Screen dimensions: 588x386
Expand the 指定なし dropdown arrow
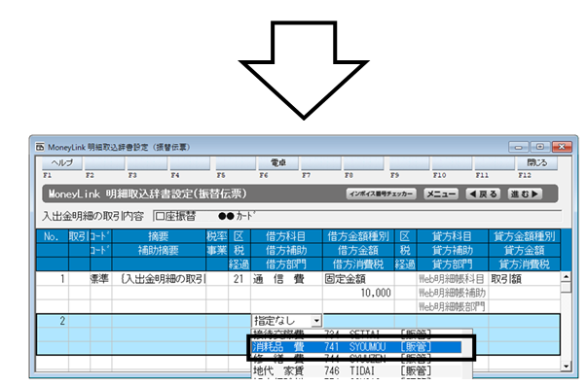click(x=316, y=321)
